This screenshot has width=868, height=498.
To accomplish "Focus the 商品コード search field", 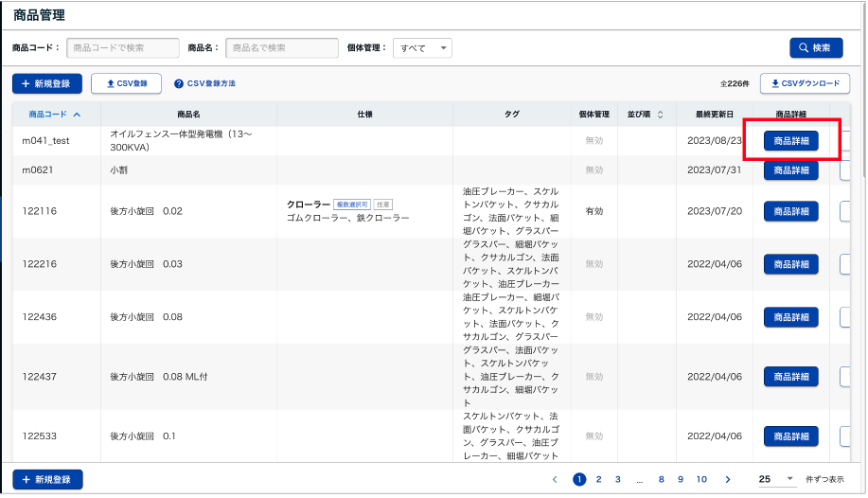I will click(123, 47).
